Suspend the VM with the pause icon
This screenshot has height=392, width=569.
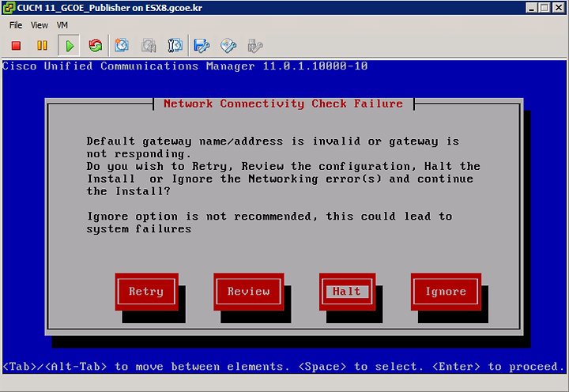coord(42,46)
